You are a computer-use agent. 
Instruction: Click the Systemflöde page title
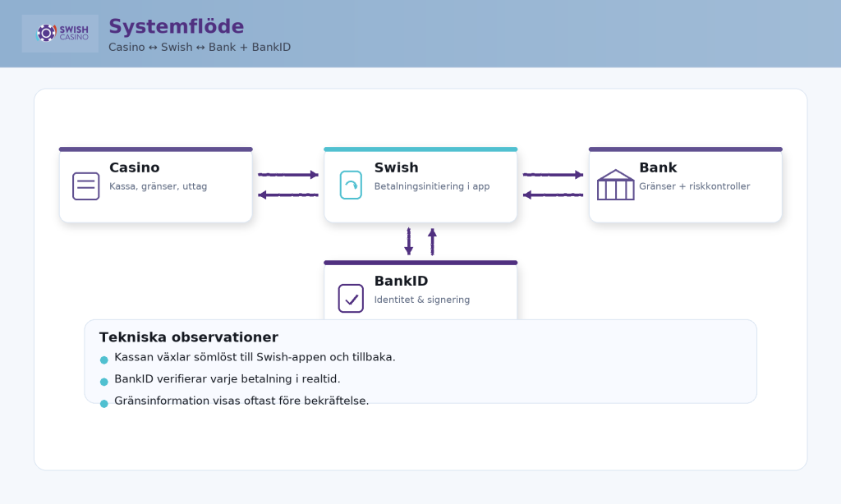(176, 27)
